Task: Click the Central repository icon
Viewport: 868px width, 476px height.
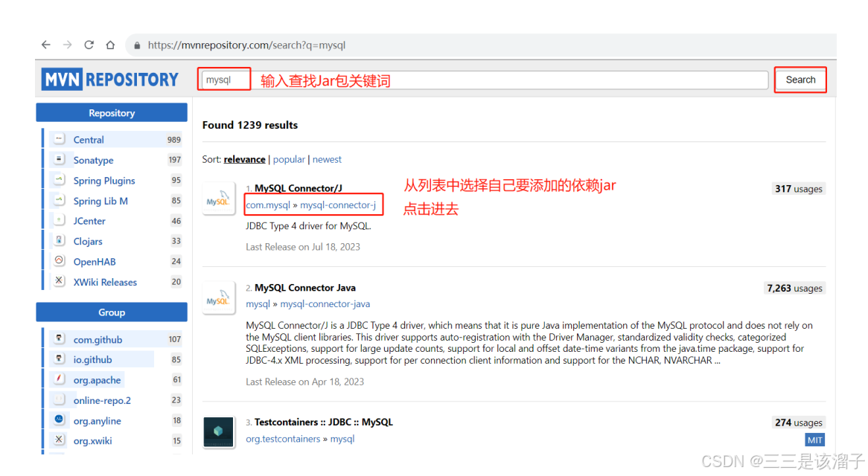Action: (x=60, y=139)
